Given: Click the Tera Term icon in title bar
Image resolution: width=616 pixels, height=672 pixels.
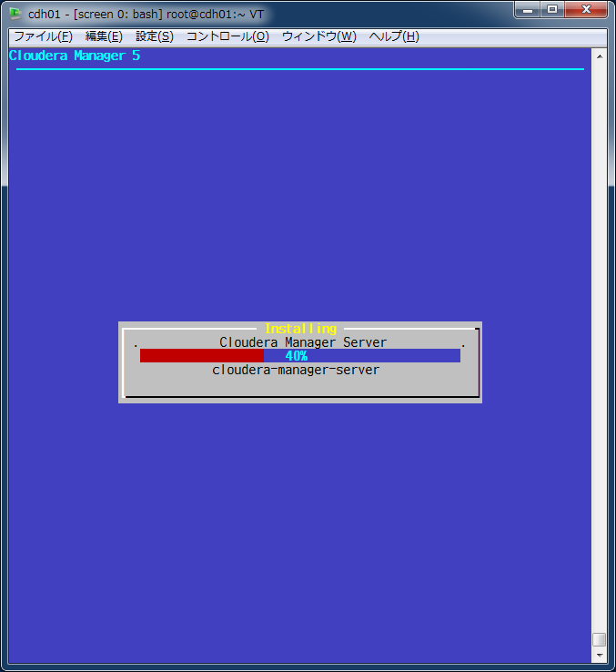Looking at the screenshot, I should point(15,14).
